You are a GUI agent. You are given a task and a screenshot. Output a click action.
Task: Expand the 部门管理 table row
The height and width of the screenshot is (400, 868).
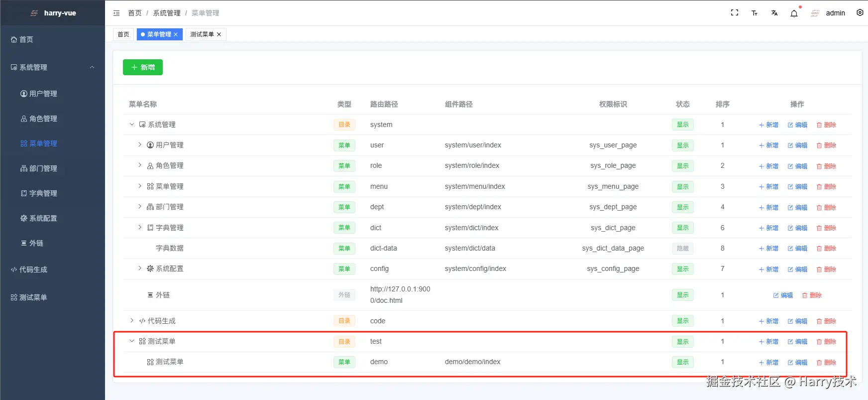140,207
